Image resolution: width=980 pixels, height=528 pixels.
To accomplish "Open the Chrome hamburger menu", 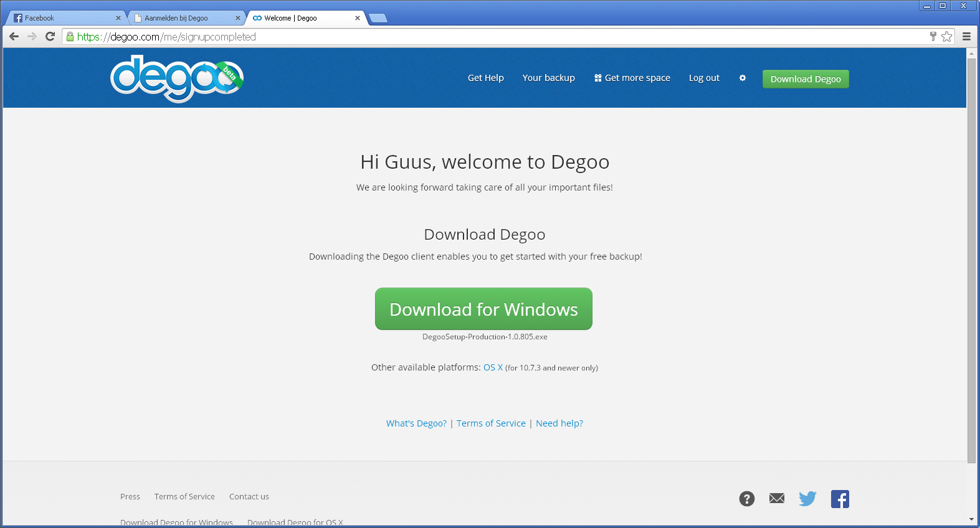I will (966, 37).
